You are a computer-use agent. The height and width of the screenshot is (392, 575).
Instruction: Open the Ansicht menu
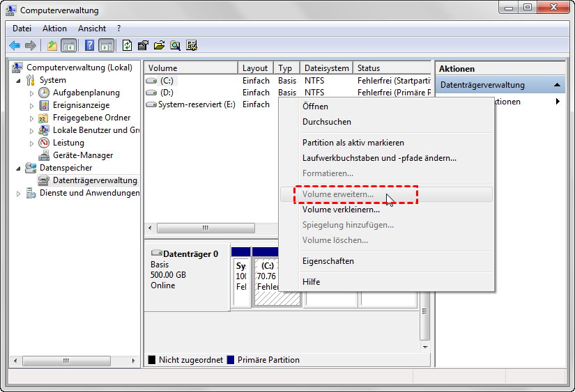pos(92,29)
